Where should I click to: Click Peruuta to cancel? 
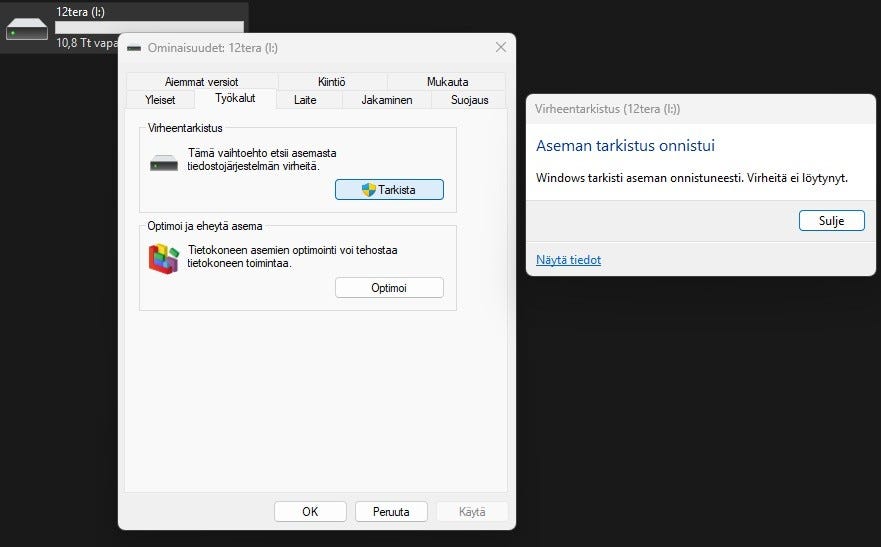391,512
